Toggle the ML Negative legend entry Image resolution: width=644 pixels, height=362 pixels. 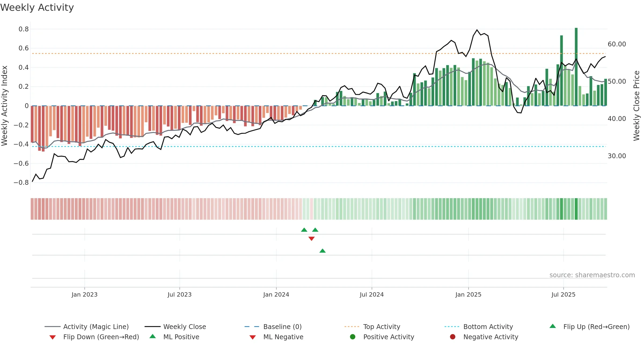point(276,337)
